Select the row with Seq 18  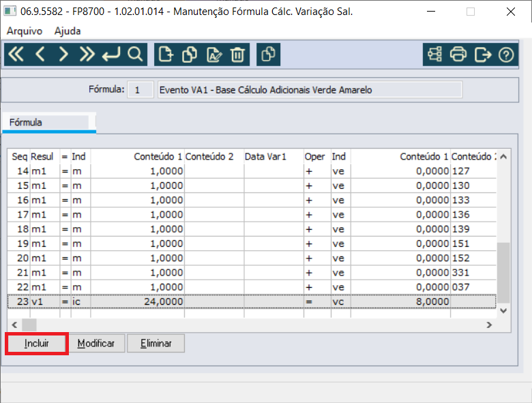[252, 229]
